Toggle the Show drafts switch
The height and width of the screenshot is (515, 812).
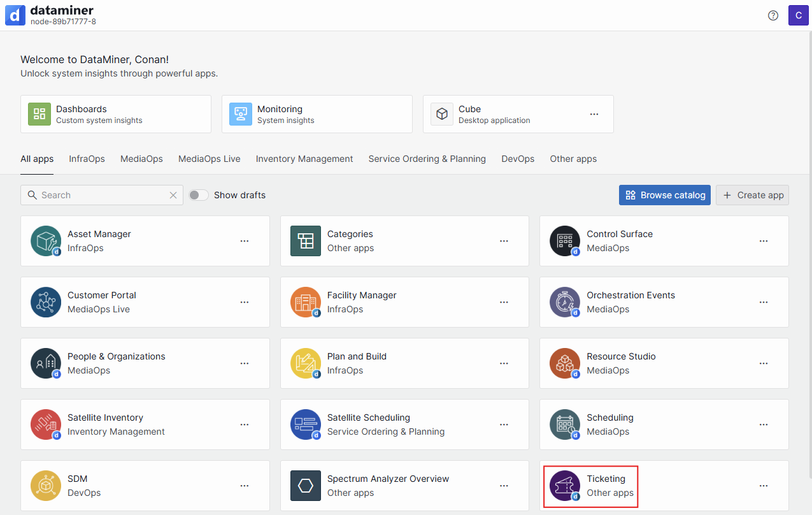coord(199,195)
